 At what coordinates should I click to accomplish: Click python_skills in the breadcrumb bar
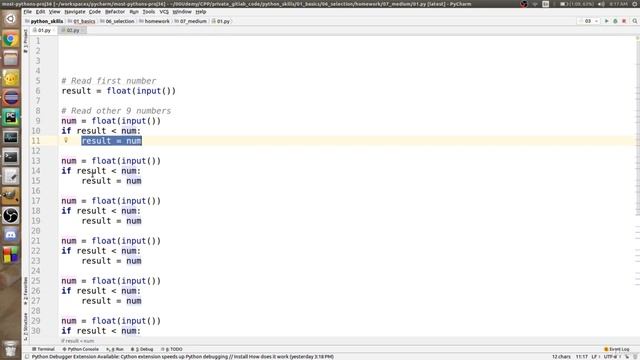(44, 21)
